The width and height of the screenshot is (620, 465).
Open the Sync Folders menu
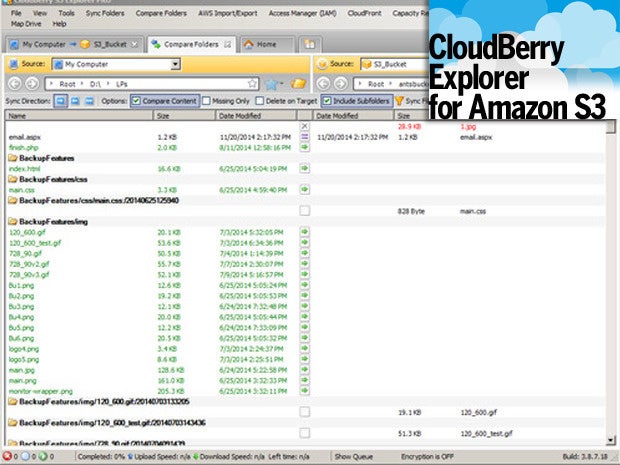tap(105, 13)
